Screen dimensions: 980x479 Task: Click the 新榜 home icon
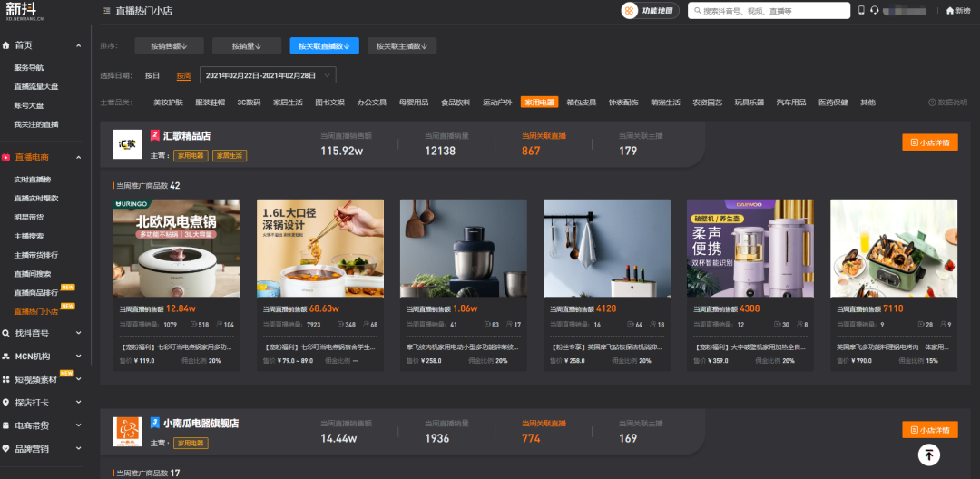pyautogui.click(x=950, y=11)
